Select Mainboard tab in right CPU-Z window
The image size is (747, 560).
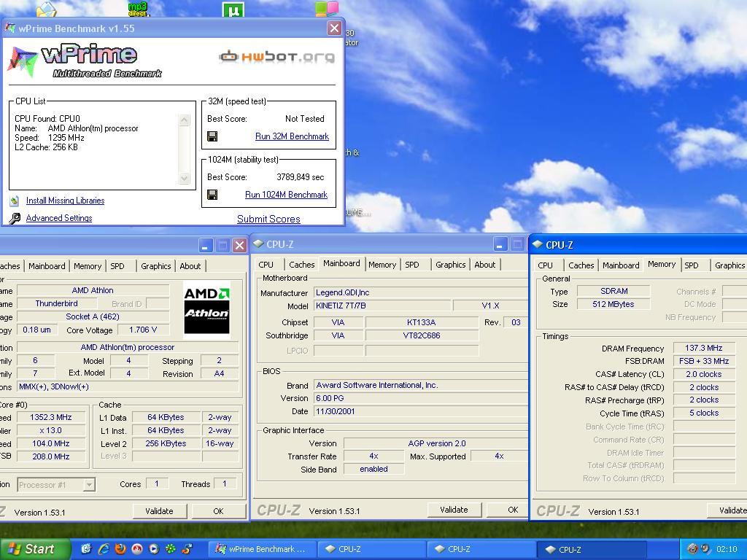point(621,265)
